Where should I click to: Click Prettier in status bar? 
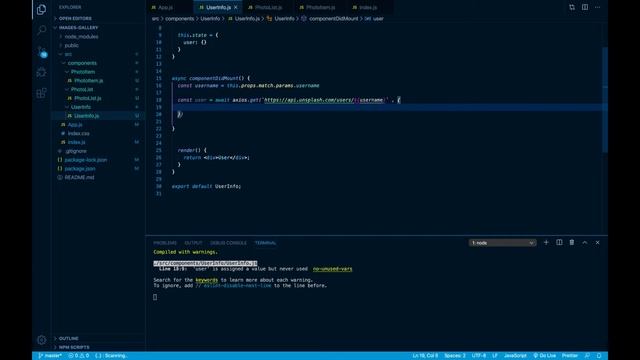pyautogui.click(x=570, y=356)
